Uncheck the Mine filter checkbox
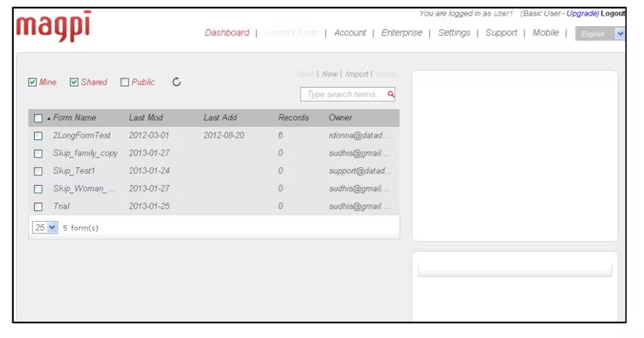Image resolution: width=644 pixels, height=338 pixels. (33, 82)
